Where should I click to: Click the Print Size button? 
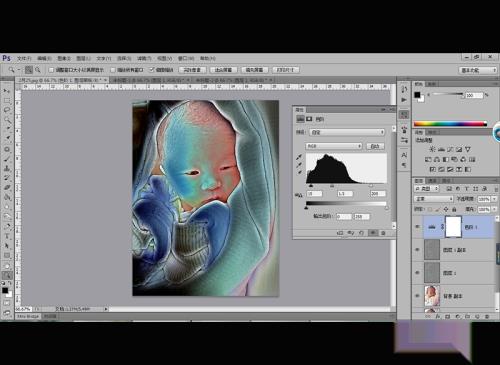[x=286, y=70]
